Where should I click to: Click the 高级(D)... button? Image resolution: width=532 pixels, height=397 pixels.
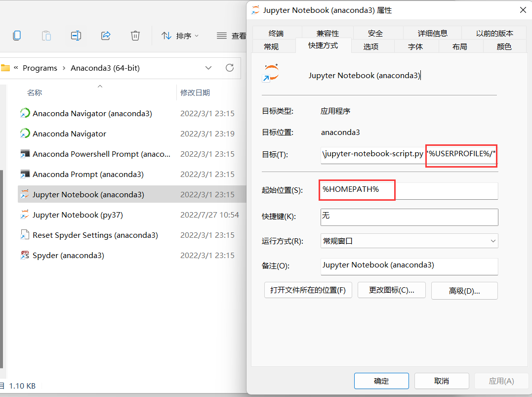click(464, 291)
